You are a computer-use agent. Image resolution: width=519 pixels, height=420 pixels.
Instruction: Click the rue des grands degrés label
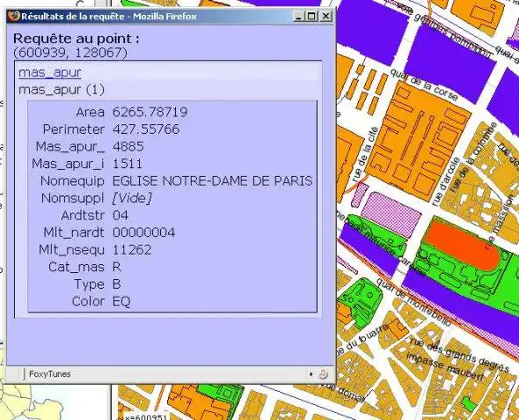[x=459, y=354]
